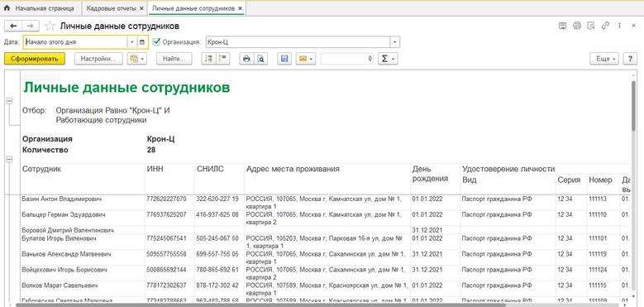Collapse the Организация group minus box
The image size is (644, 307).
pos(9,159)
